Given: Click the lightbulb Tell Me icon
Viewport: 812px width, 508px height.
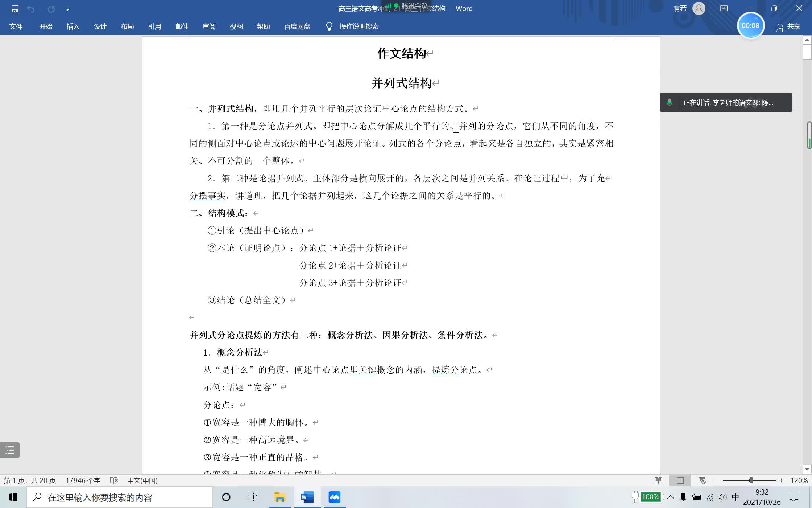Looking at the screenshot, I should tap(329, 26).
